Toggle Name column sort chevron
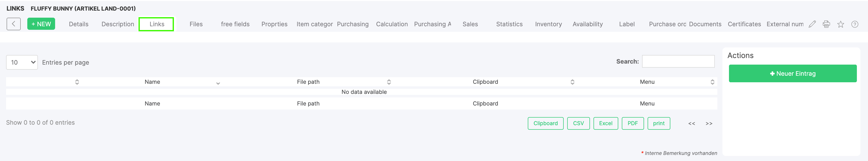Image resolution: width=868 pixels, height=161 pixels. coord(218,83)
